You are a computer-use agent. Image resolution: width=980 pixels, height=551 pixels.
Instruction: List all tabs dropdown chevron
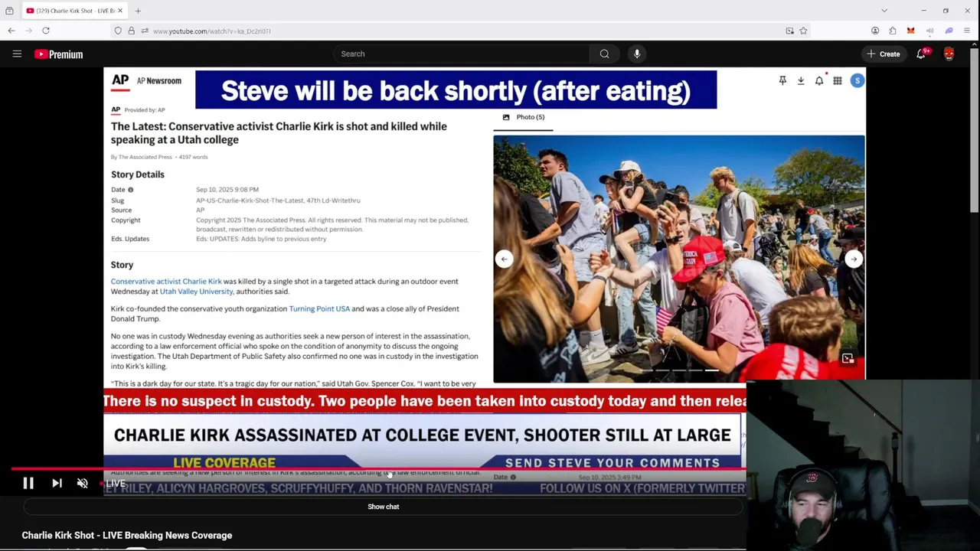(884, 11)
